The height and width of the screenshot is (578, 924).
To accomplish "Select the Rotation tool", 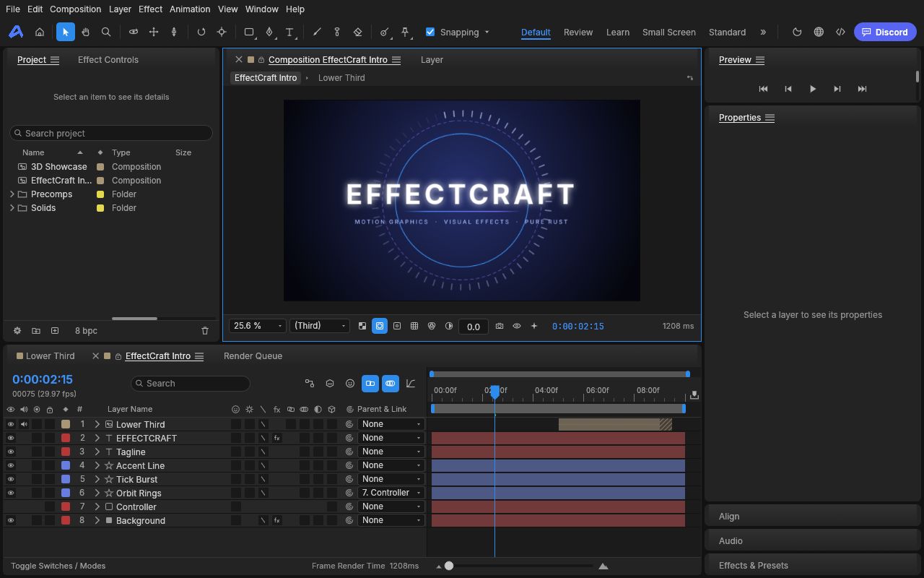I will [201, 32].
